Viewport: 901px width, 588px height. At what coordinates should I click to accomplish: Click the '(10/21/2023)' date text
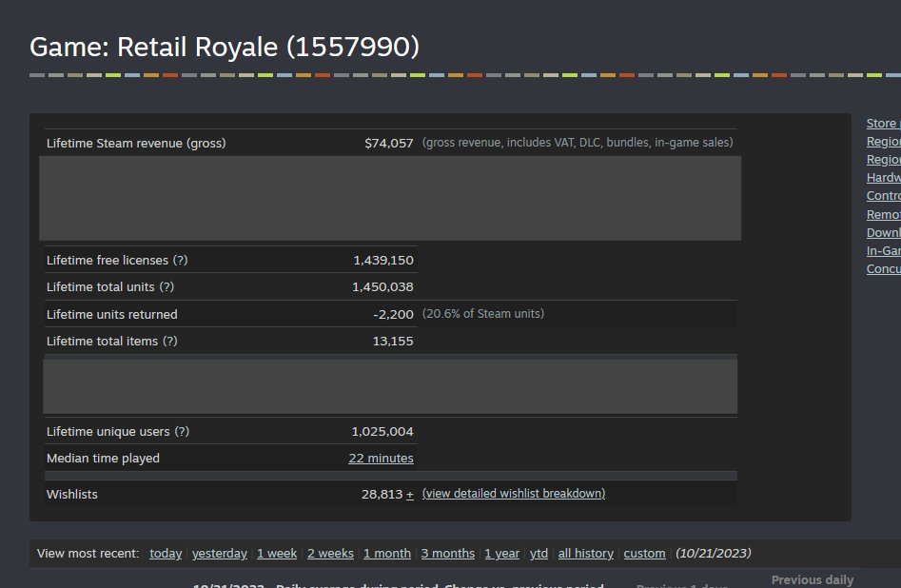click(714, 553)
